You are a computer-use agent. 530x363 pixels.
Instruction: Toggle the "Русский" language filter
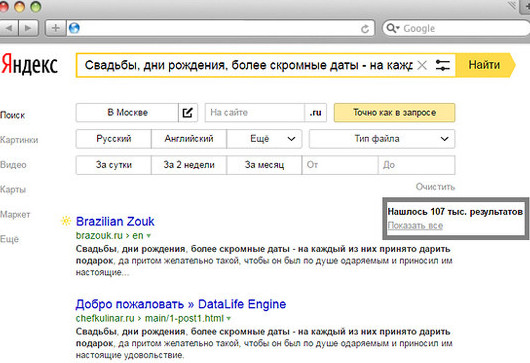tap(114, 139)
